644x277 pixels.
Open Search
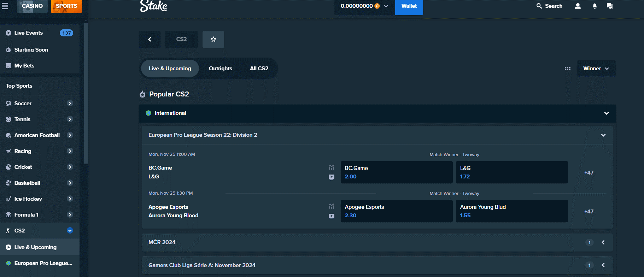point(549,6)
